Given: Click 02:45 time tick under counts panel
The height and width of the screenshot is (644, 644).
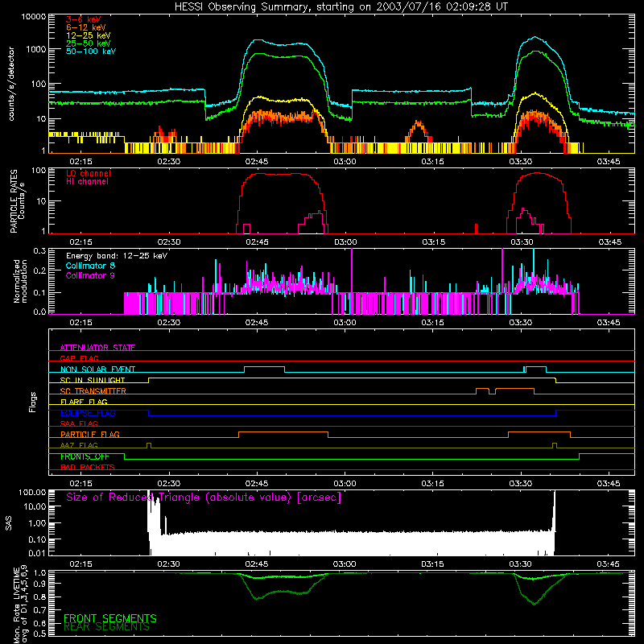Looking at the screenshot, I should tap(257, 162).
